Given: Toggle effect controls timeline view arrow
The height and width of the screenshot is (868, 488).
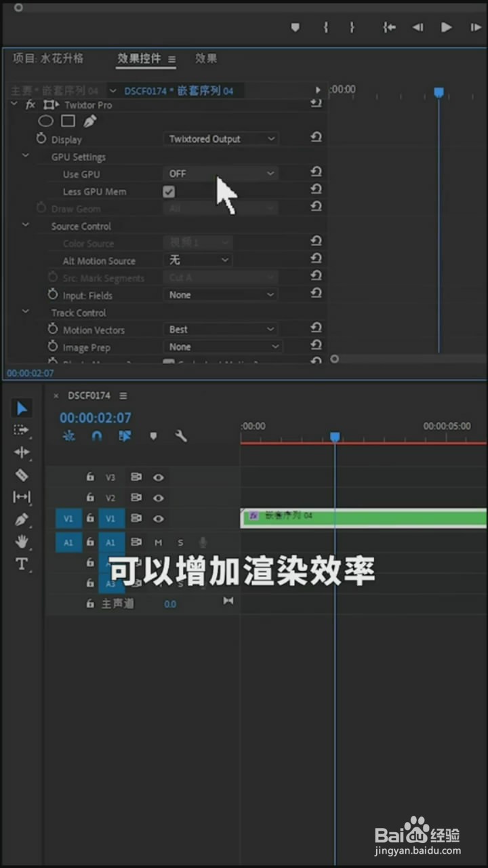Looking at the screenshot, I should [x=318, y=90].
